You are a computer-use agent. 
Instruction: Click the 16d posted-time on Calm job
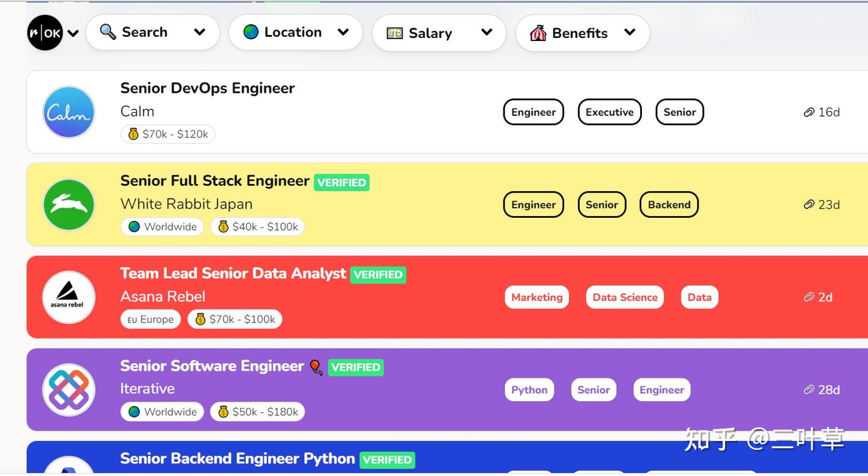pyautogui.click(x=822, y=112)
